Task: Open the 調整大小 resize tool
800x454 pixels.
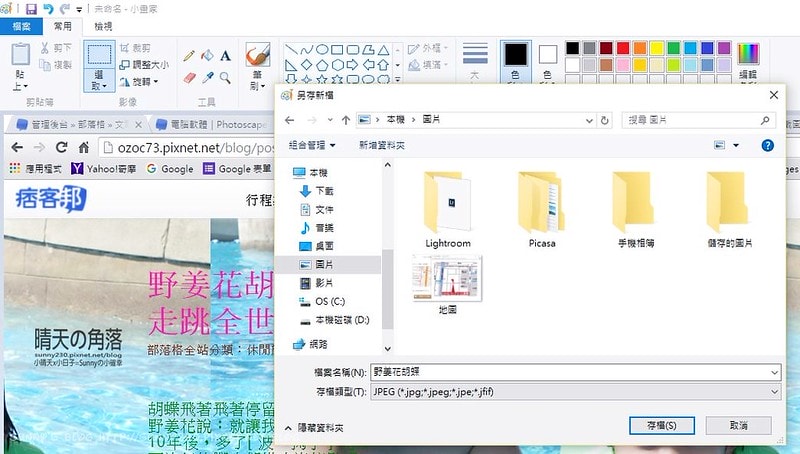Action: [x=144, y=65]
